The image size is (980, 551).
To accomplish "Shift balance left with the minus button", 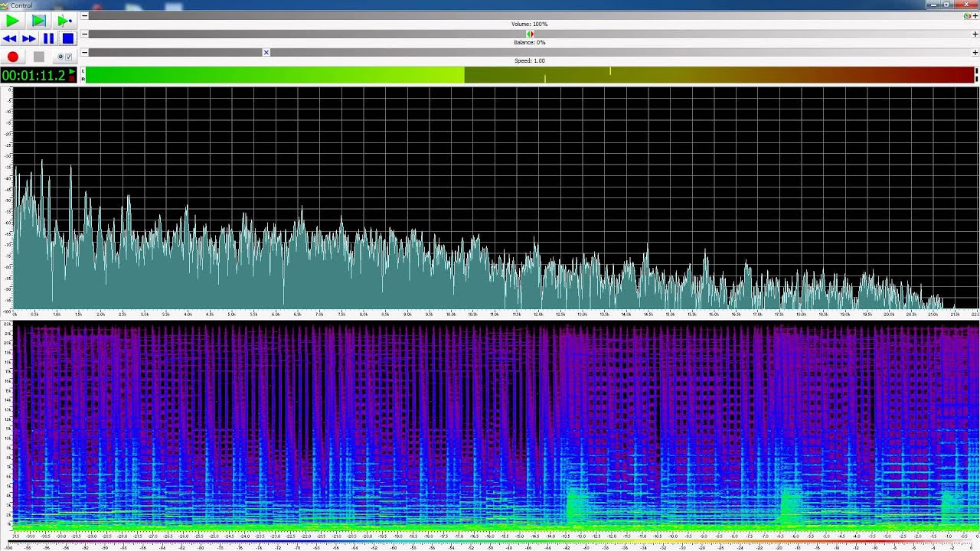I will tap(84, 34).
